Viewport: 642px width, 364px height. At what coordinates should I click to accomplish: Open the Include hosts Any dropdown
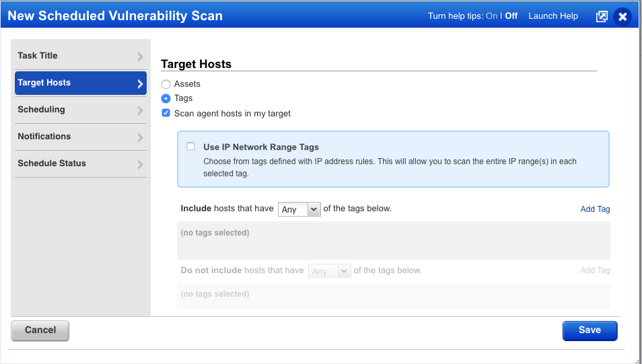tap(299, 209)
